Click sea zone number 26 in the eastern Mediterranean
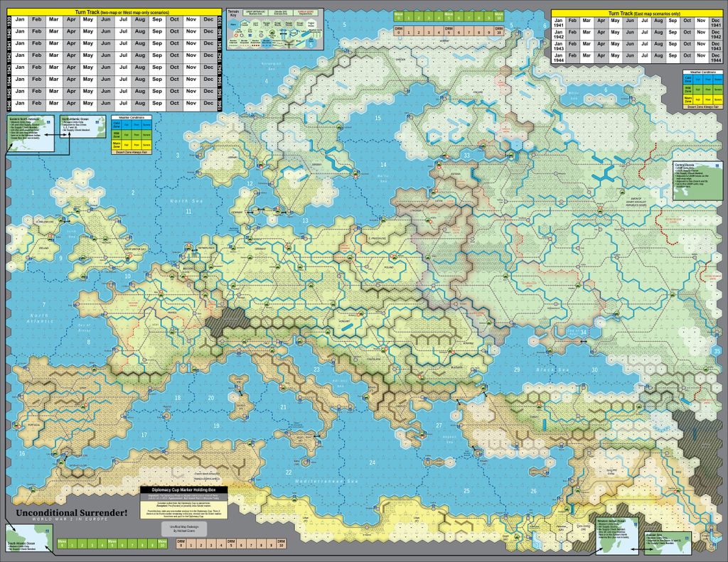This screenshot has width=728, height=562. tap(533, 491)
